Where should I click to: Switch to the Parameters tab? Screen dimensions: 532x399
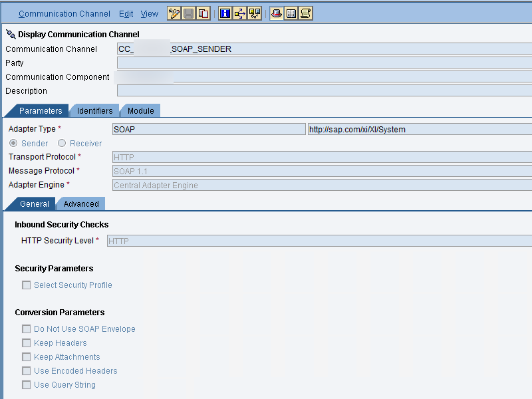tap(38, 111)
